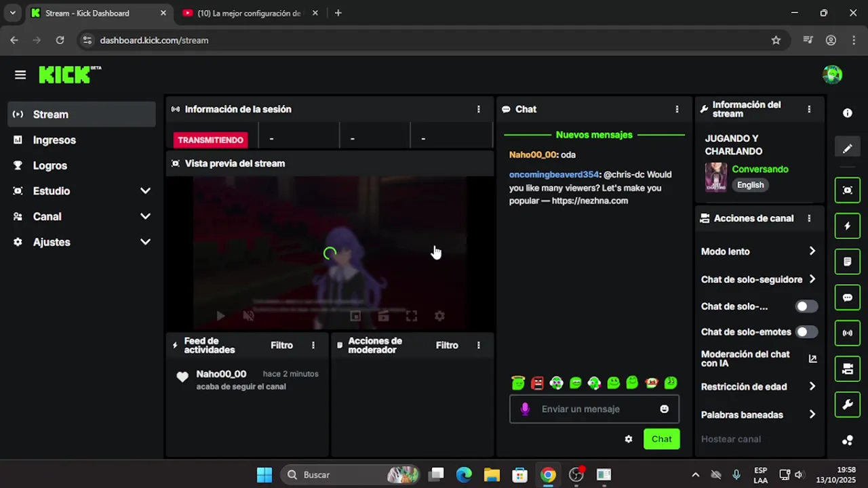The height and width of the screenshot is (488, 868).
Task: Click the info icon in right sidebar
Action: [848, 113]
